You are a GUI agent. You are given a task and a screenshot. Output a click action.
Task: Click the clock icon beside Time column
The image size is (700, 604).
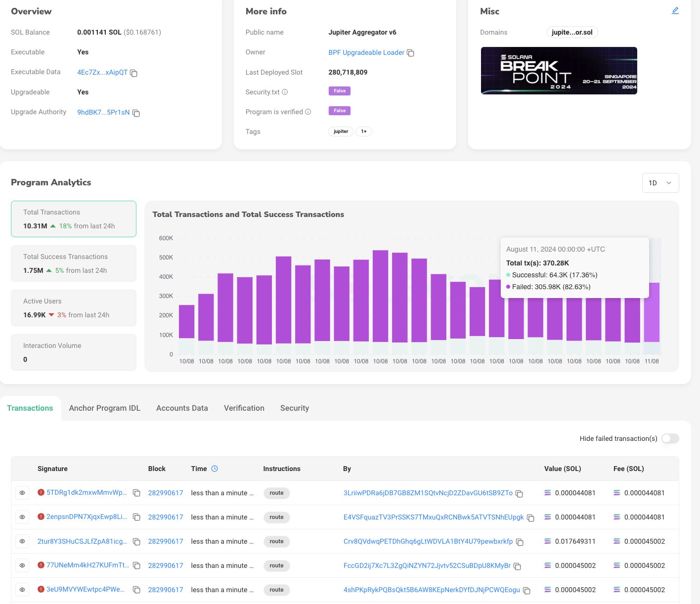click(215, 469)
